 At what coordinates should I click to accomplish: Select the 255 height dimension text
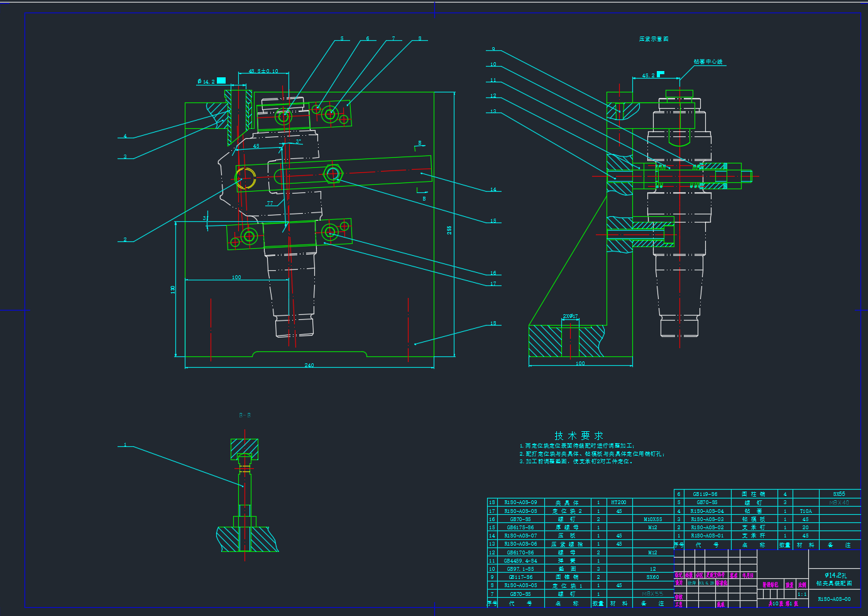pos(449,230)
